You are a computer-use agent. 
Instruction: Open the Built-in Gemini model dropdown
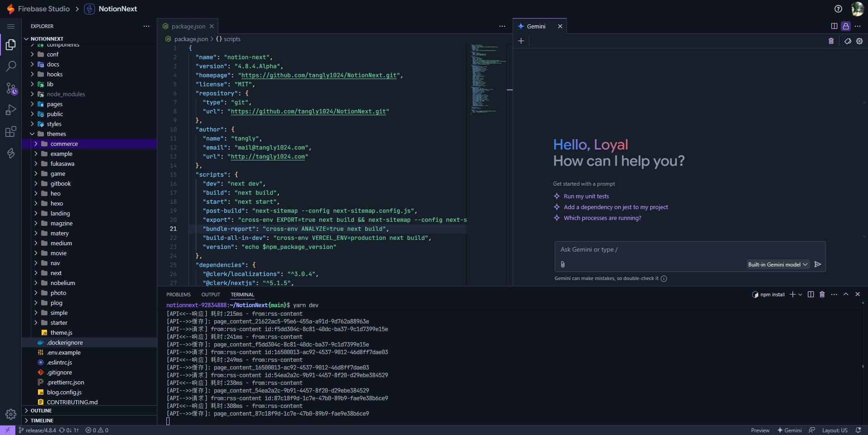[x=778, y=265]
